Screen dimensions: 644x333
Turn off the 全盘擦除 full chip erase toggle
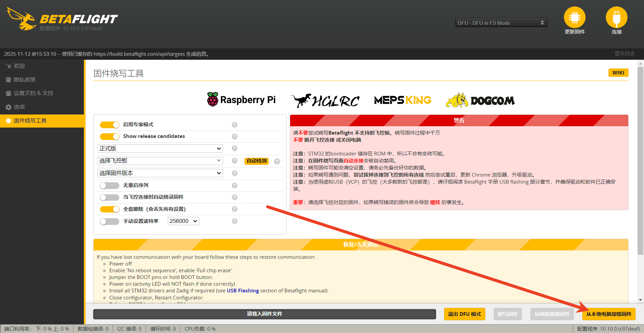click(110, 209)
